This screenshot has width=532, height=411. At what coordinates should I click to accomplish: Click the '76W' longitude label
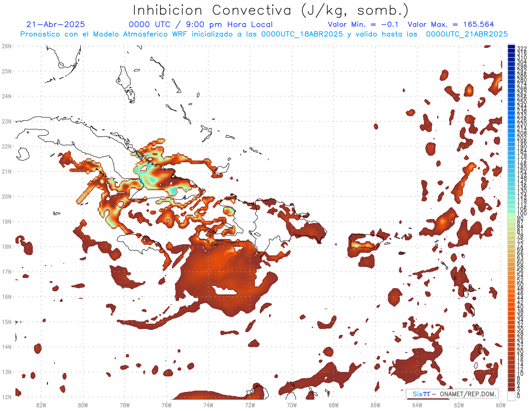coord(166,405)
